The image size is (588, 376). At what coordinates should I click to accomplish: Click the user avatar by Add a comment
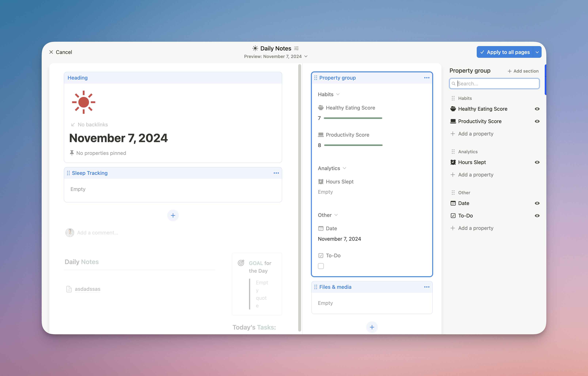click(70, 233)
